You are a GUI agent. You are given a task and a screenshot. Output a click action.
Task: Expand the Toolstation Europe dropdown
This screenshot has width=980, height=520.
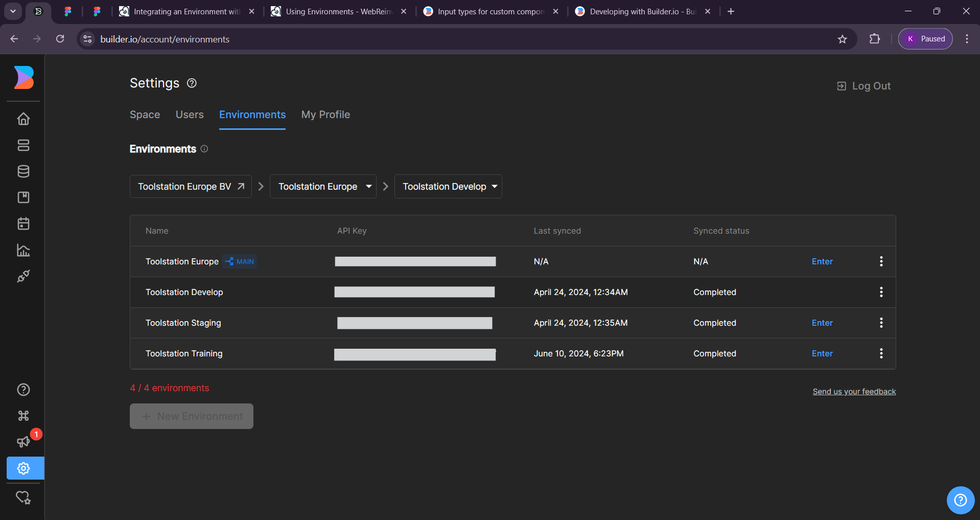[323, 187]
